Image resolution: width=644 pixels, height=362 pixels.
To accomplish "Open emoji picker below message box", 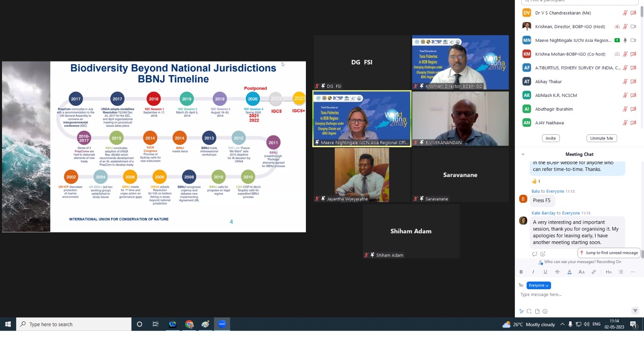I will [x=545, y=311].
